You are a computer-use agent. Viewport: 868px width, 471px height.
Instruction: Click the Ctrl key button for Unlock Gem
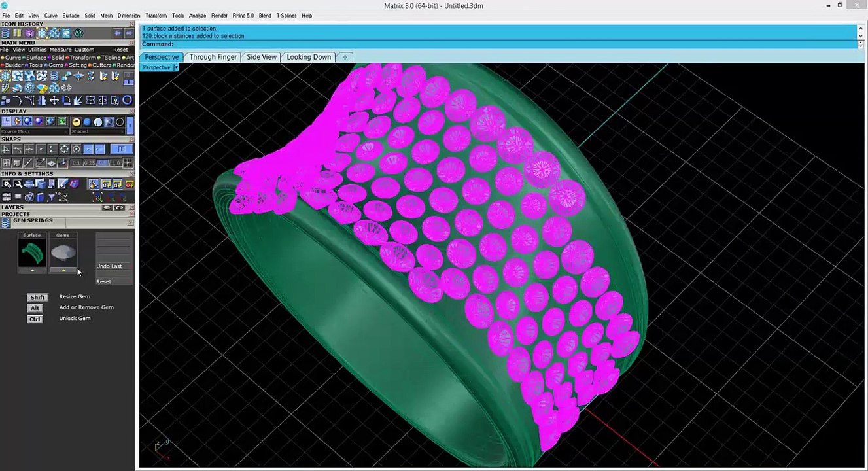(x=35, y=319)
